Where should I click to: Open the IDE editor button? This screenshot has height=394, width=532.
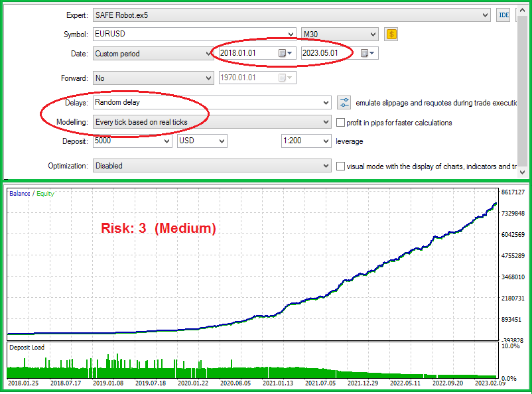503,15
